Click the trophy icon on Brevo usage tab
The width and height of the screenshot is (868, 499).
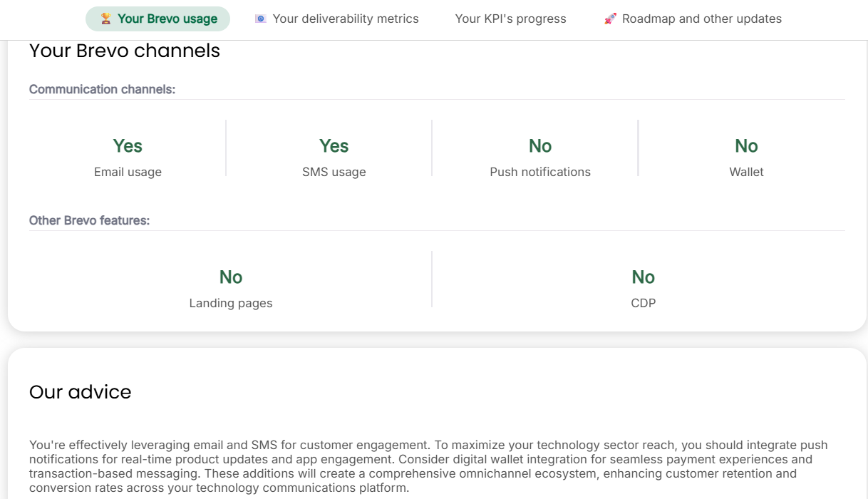point(105,19)
